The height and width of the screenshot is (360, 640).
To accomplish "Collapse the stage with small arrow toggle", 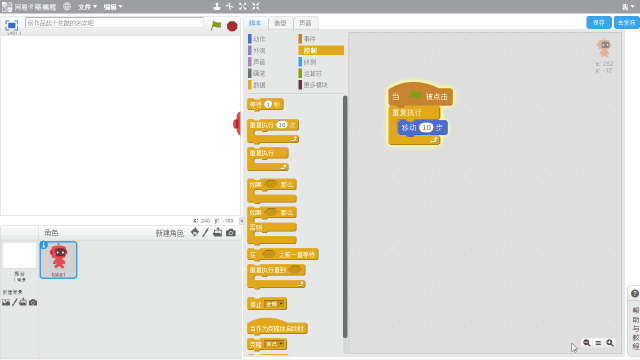I will [241, 220].
